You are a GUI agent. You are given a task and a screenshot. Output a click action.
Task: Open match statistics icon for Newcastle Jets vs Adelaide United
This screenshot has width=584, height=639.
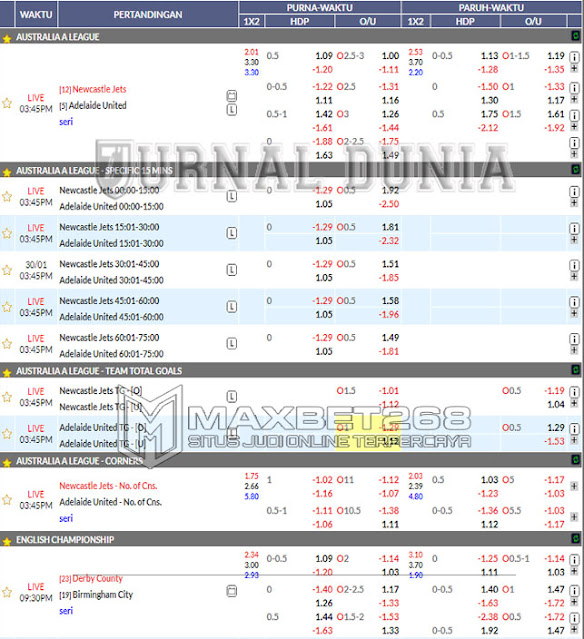point(231,96)
